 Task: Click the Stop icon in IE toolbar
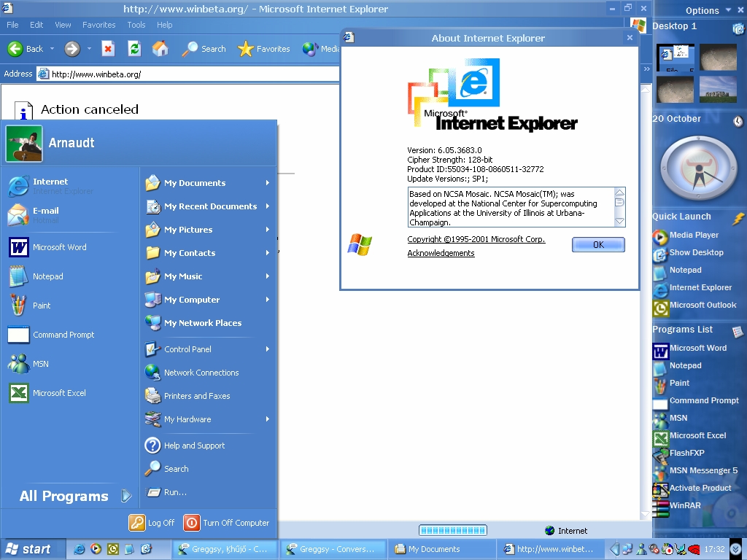[108, 49]
